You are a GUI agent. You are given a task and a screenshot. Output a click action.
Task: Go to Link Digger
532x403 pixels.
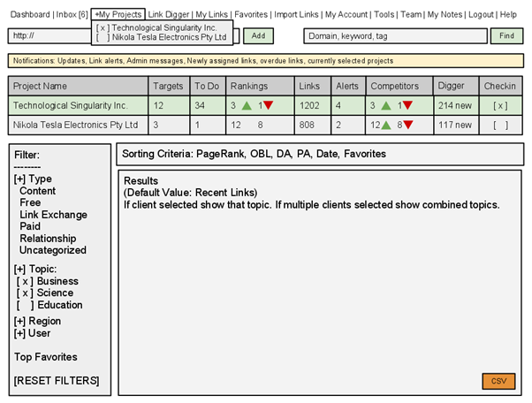[169, 15]
